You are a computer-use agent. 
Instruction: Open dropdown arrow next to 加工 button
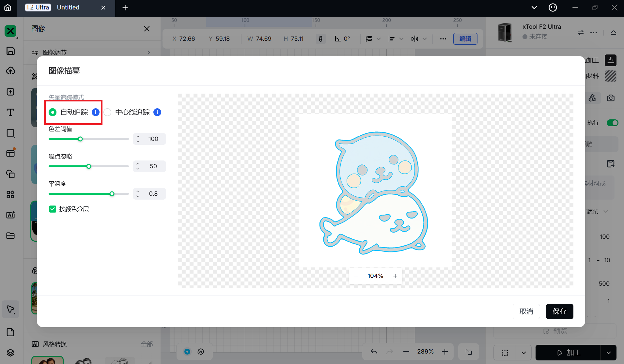tap(609, 353)
